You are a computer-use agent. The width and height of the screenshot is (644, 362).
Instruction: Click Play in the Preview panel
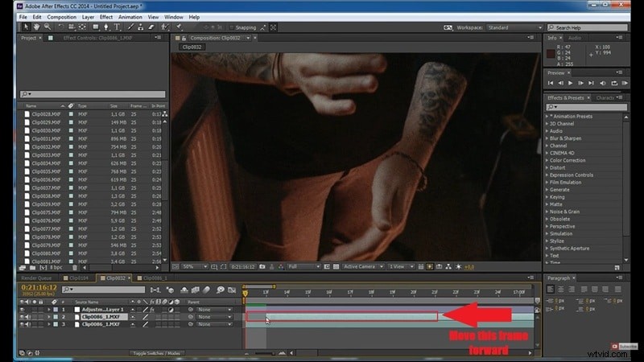571,83
